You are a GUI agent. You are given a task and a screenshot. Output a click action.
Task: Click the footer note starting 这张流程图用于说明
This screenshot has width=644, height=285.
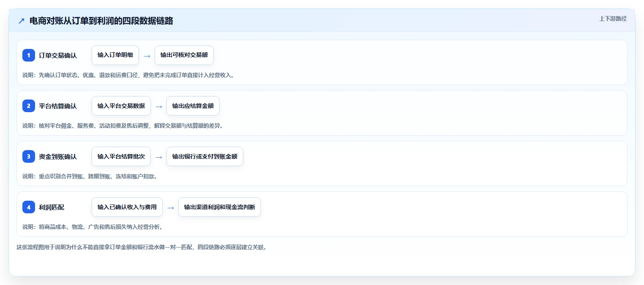(141, 247)
